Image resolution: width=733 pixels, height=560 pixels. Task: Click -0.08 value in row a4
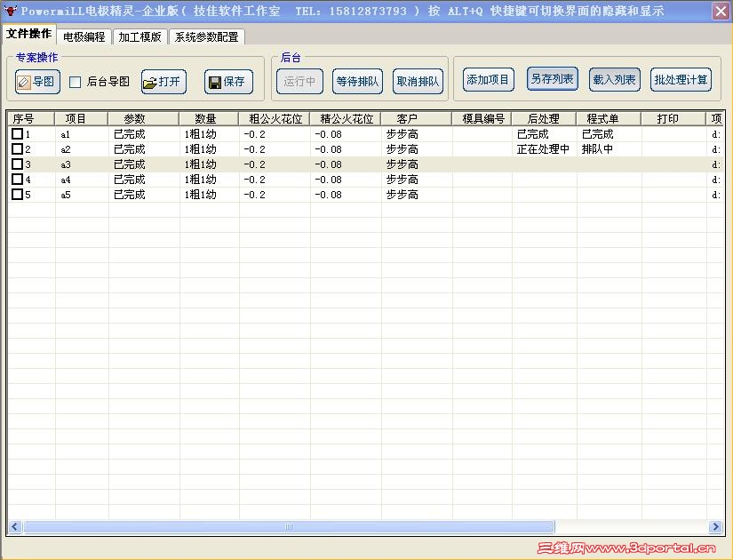(x=328, y=180)
